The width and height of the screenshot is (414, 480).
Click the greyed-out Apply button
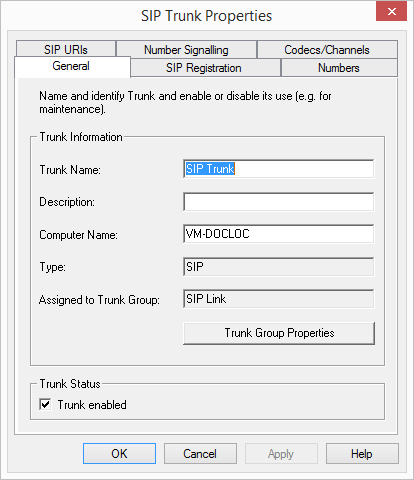[281, 454]
